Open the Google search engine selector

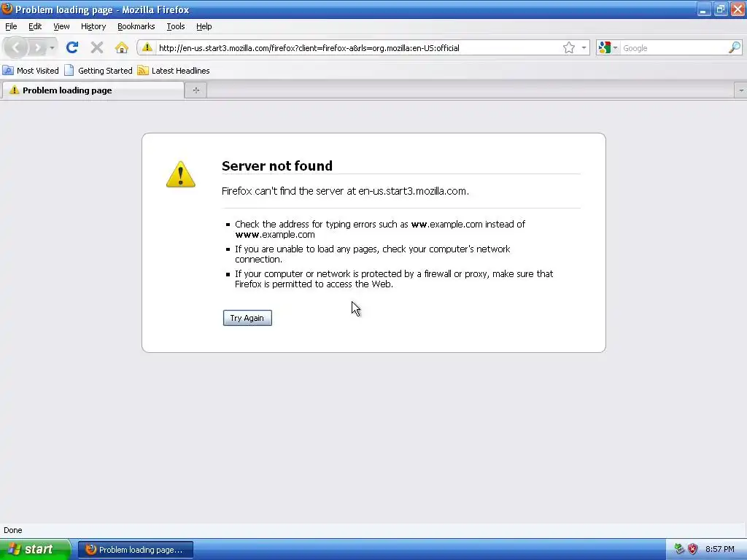(x=608, y=47)
